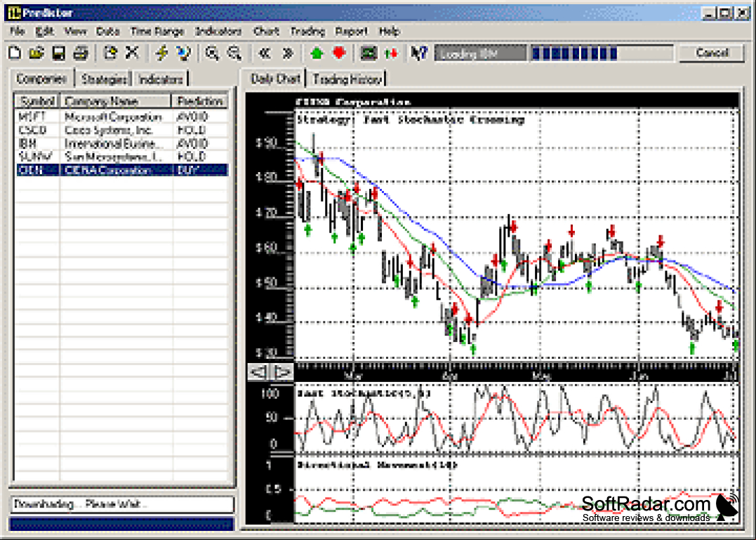
Task: Select the Trading History tab
Action: click(x=347, y=79)
